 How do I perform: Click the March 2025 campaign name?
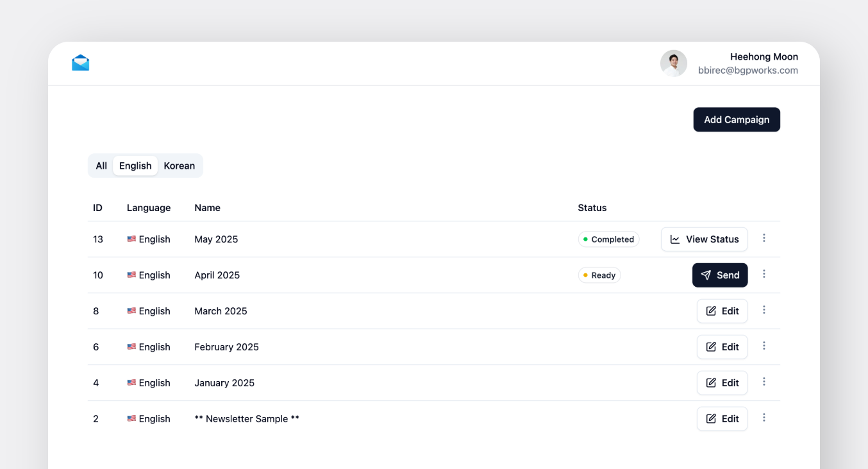(x=221, y=311)
